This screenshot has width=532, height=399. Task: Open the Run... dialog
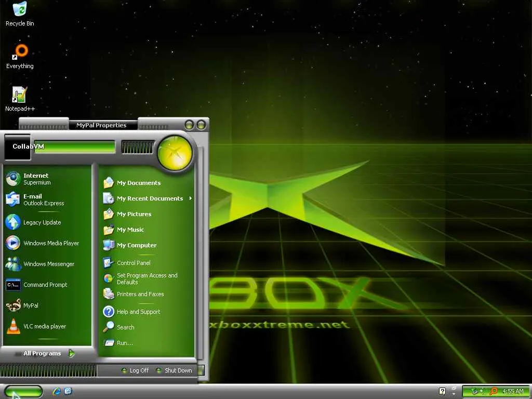pos(147,343)
